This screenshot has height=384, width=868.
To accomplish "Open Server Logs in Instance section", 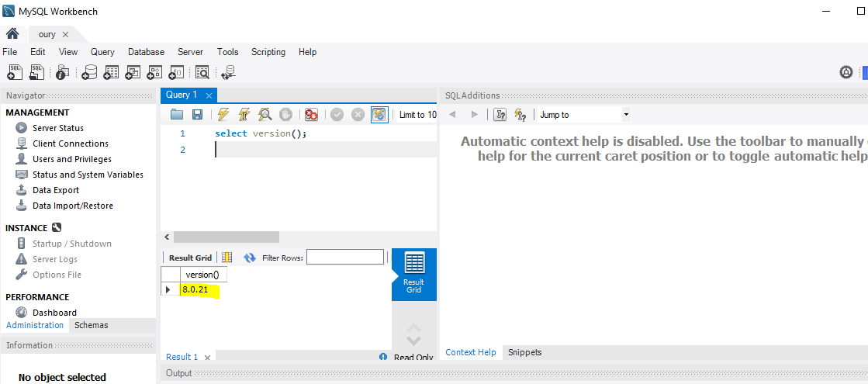I will (x=55, y=259).
